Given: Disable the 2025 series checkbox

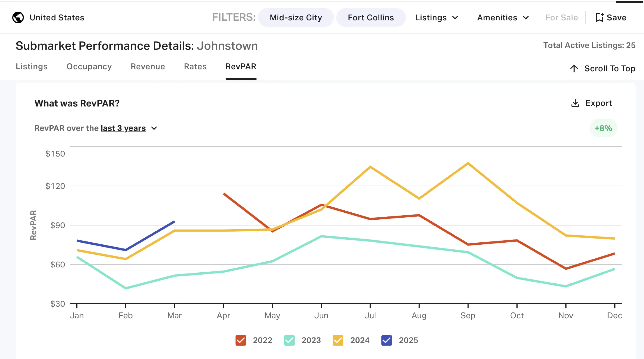Looking at the screenshot, I should [x=387, y=340].
